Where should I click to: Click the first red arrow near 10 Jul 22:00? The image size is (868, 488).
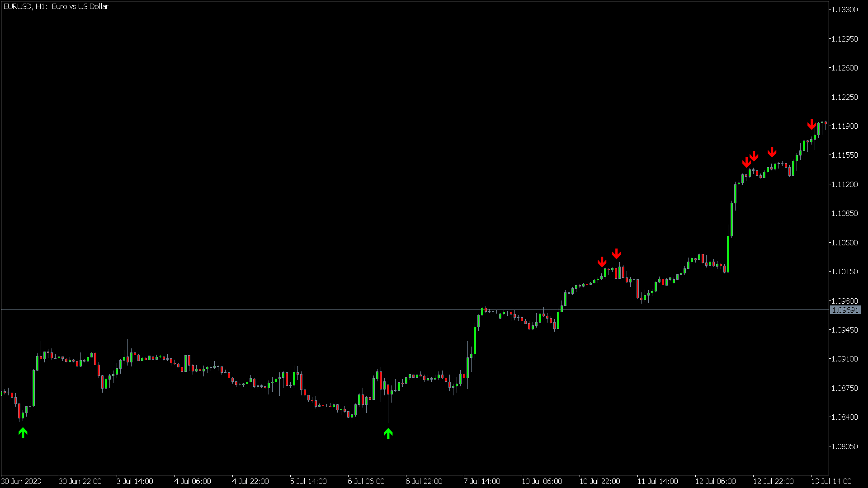[602, 262]
